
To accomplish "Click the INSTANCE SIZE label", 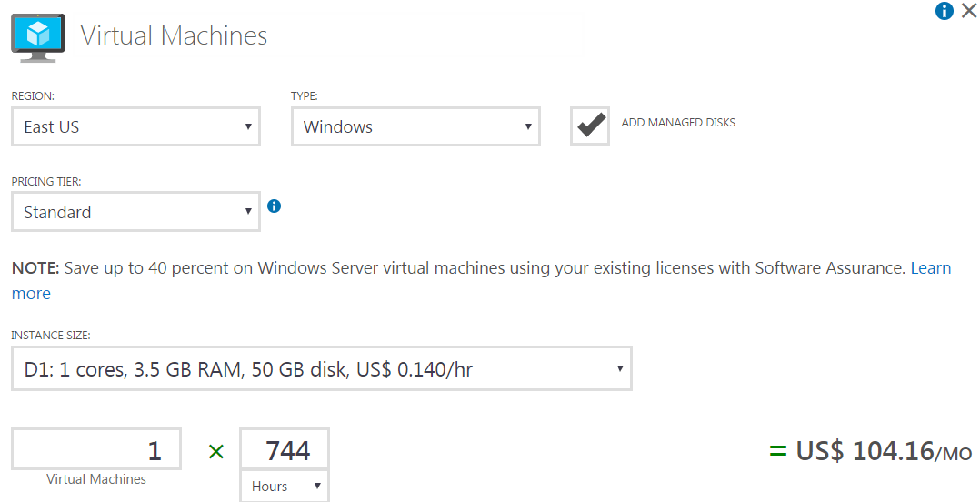I will tap(51, 336).
